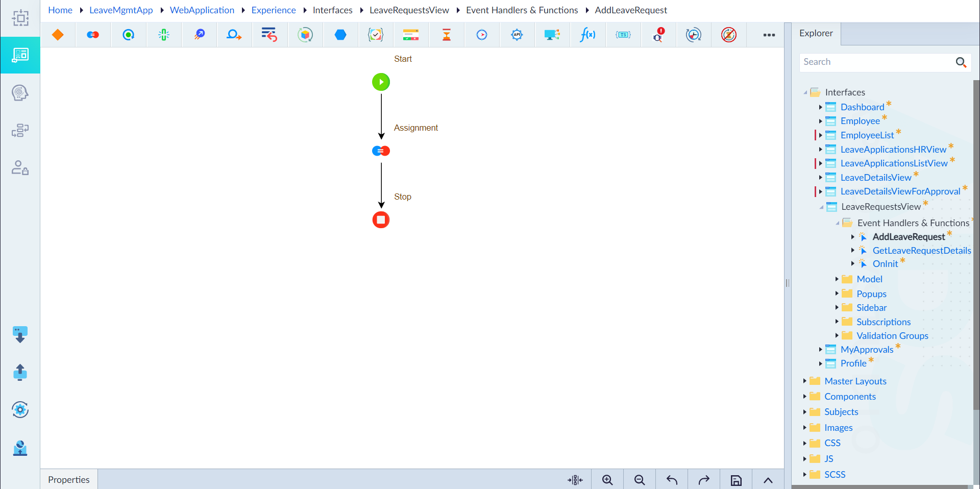Image resolution: width=980 pixels, height=489 pixels.
Task: Click the blue hexagon toolbar tool
Action: coord(340,35)
